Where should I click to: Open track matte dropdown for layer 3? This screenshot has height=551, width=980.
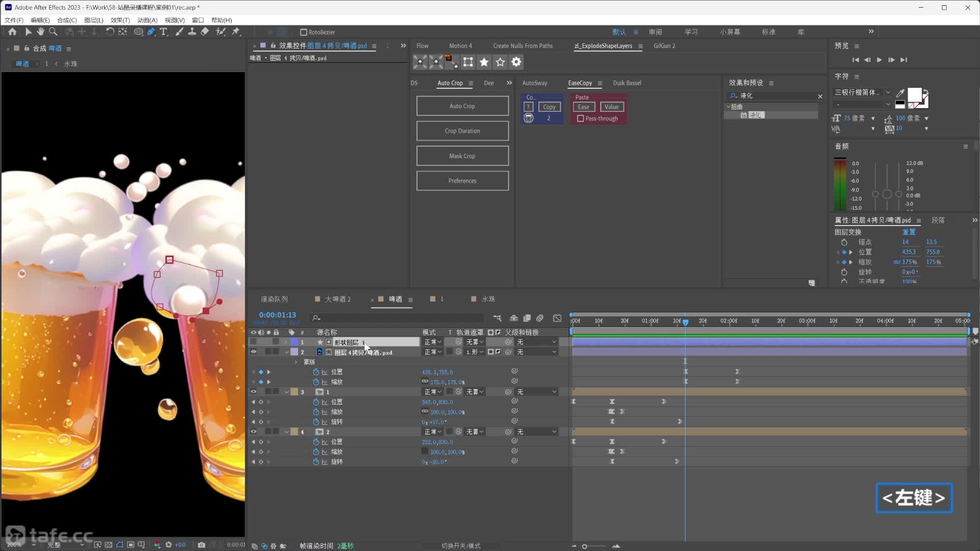[x=475, y=392]
